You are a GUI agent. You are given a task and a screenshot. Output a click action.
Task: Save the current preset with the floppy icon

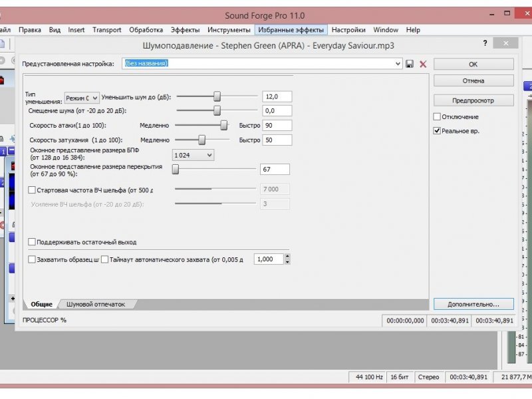click(x=410, y=64)
